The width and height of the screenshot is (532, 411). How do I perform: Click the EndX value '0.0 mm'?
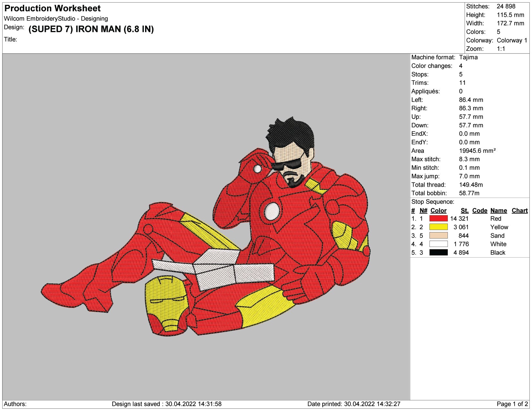pyautogui.click(x=469, y=134)
